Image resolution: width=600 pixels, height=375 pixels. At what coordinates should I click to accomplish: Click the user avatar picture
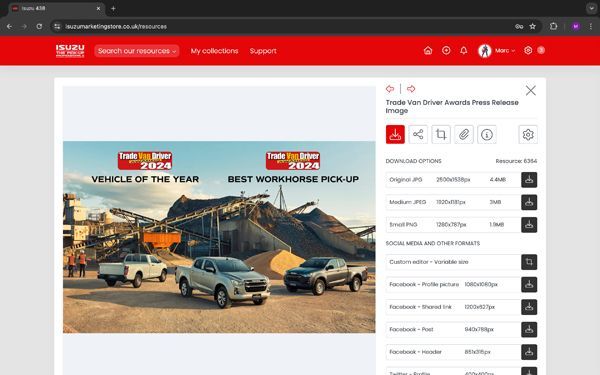coord(484,51)
